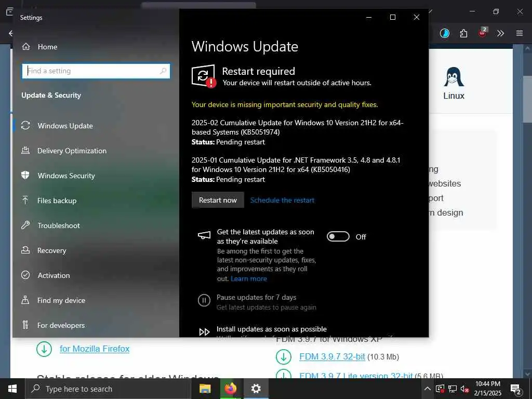
Task: Click the Find my device icon
Action: tap(25, 300)
